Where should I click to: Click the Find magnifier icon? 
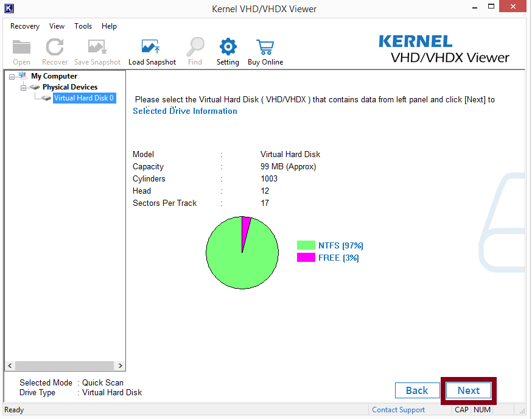click(x=195, y=47)
